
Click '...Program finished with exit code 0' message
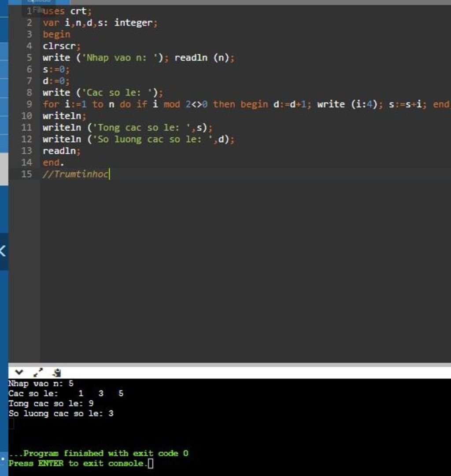point(99,454)
